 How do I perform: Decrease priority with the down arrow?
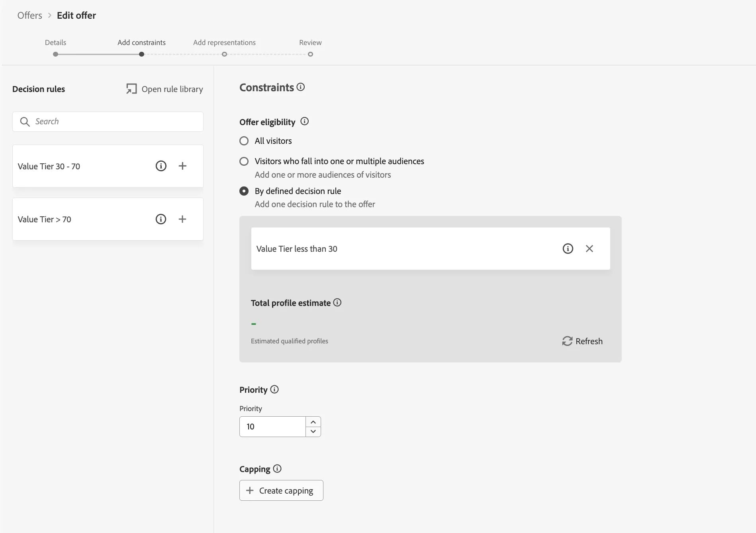pos(313,431)
